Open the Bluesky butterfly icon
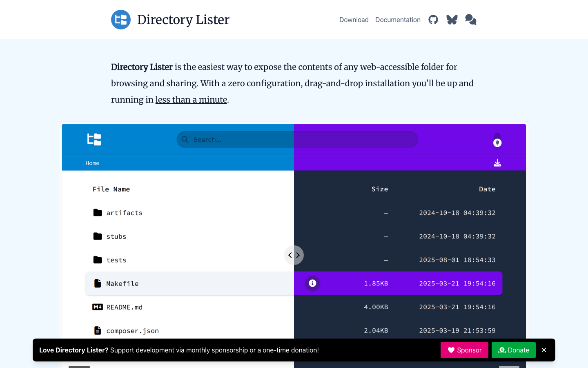The width and height of the screenshot is (588, 368). 452,20
